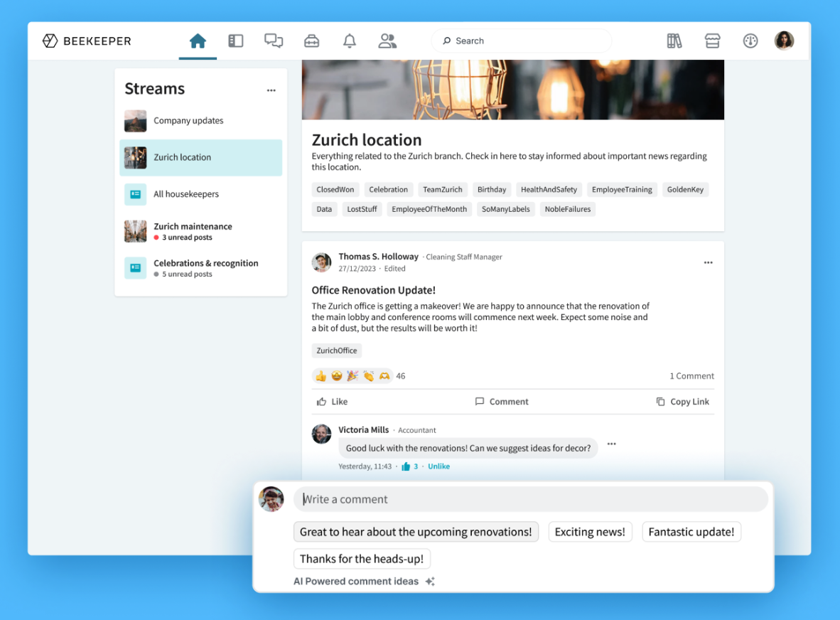Image resolution: width=840 pixels, height=620 pixels.
Task: Open the people directory icon
Action: coord(387,41)
